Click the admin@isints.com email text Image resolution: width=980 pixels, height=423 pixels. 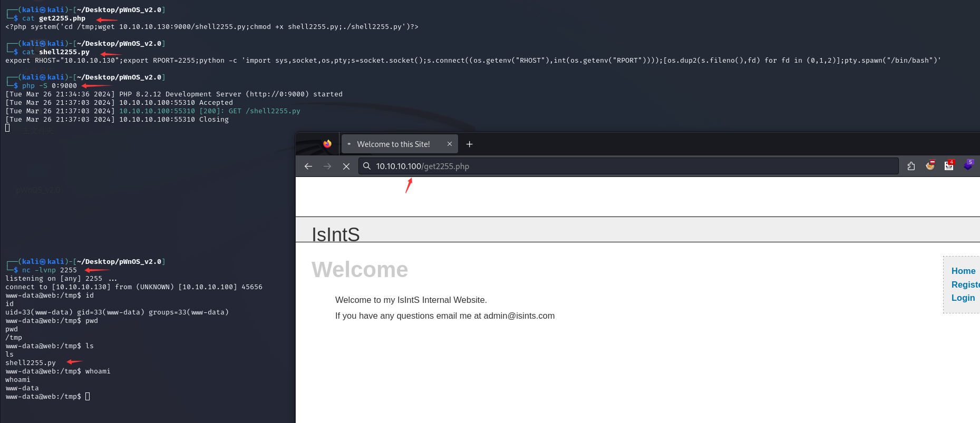(x=519, y=316)
